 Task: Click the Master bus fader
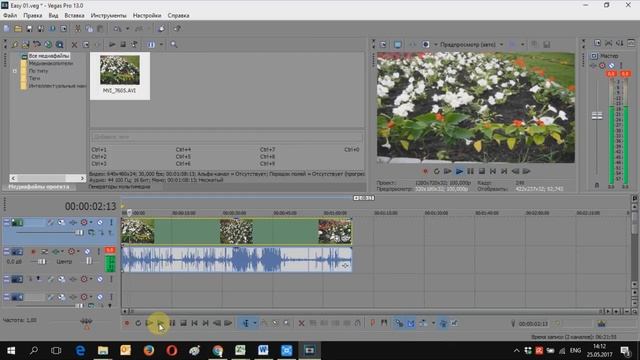[597, 116]
